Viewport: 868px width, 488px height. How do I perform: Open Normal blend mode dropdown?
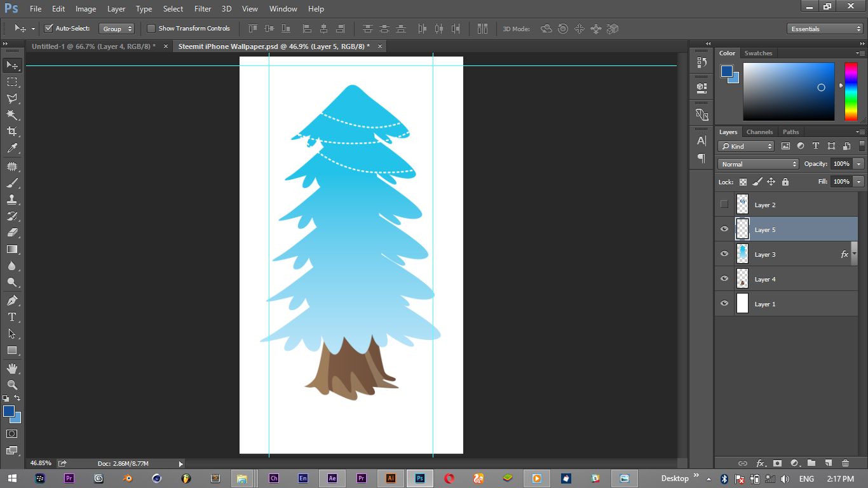(758, 164)
